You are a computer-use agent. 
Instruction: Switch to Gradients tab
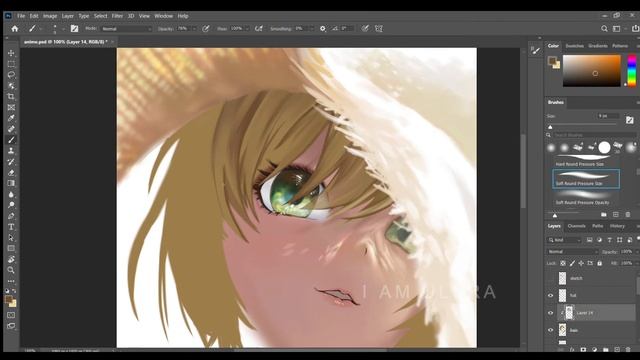[598, 46]
